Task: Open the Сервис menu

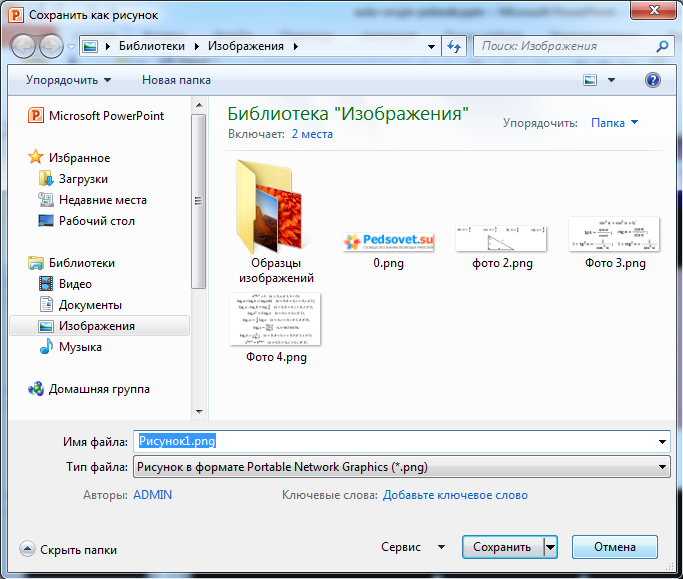Action: 413,548
